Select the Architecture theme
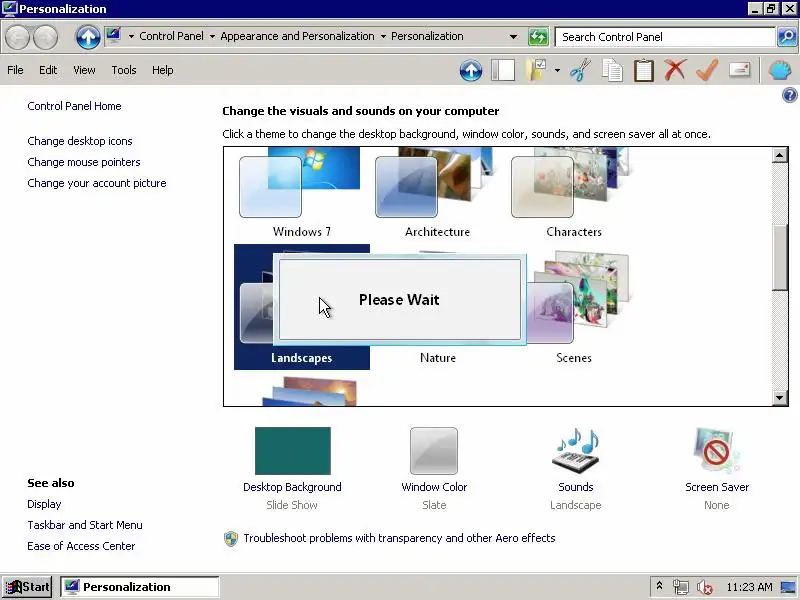 [437, 193]
